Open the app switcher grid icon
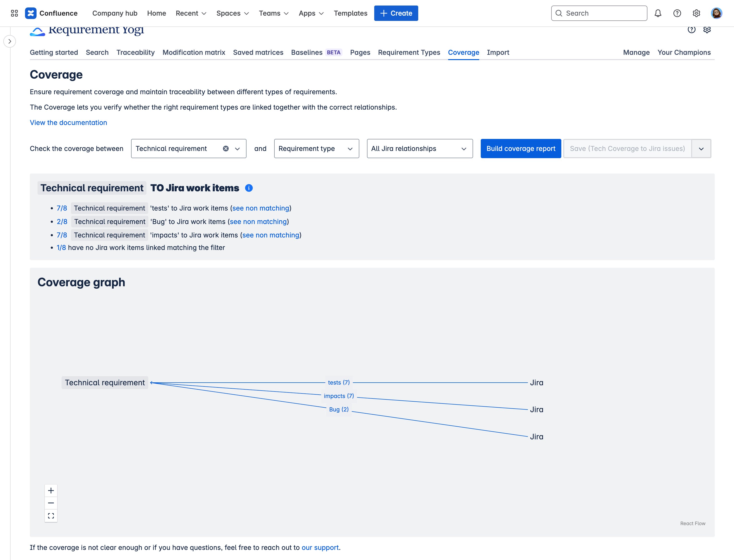Screen dimensions: 734x560 tap(14, 13)
